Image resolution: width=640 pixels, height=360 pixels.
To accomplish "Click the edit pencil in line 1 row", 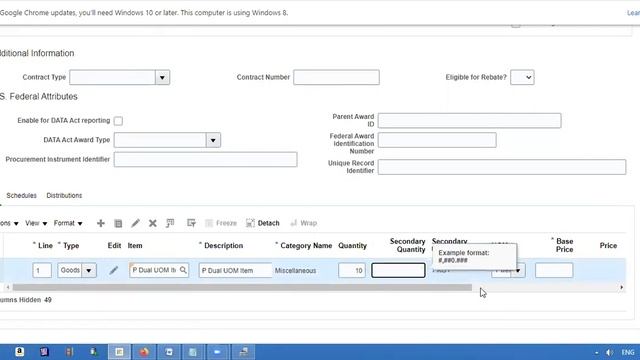I will pos(113,270).
